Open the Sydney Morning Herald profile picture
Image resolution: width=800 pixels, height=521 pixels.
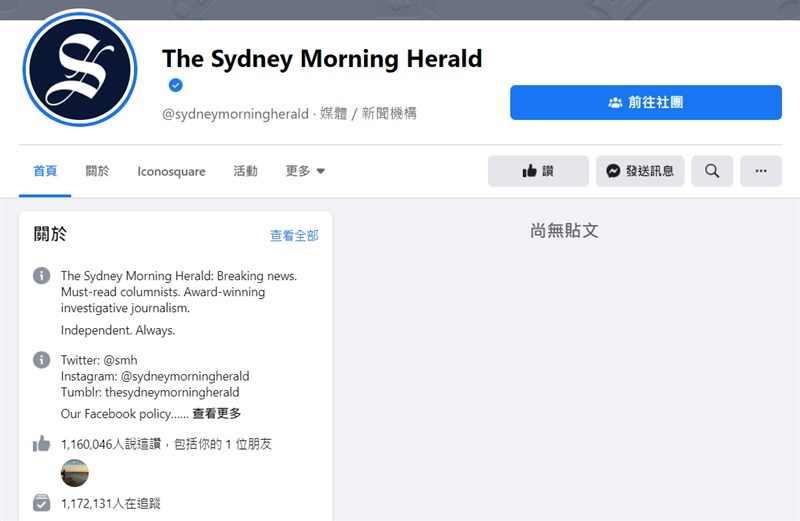[80, 69]
